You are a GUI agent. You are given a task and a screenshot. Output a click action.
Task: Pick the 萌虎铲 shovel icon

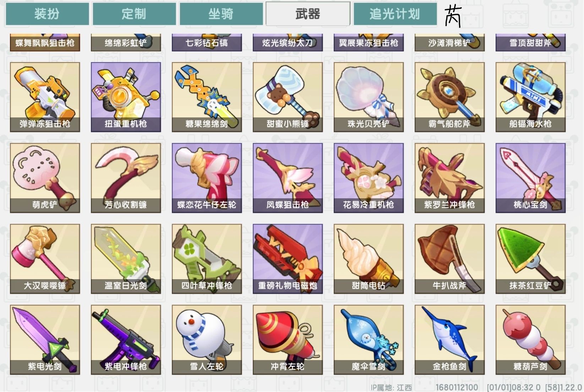point(45,178)
